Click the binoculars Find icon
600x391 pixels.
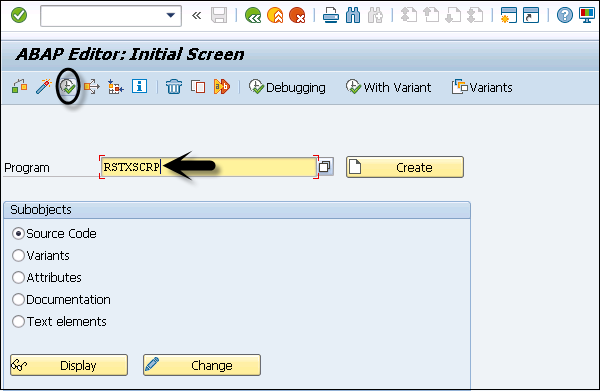coord(353,16)
